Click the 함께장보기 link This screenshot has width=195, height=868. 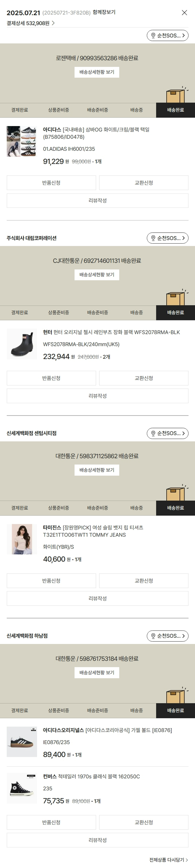pyautogui.click(x=104, y=12)
